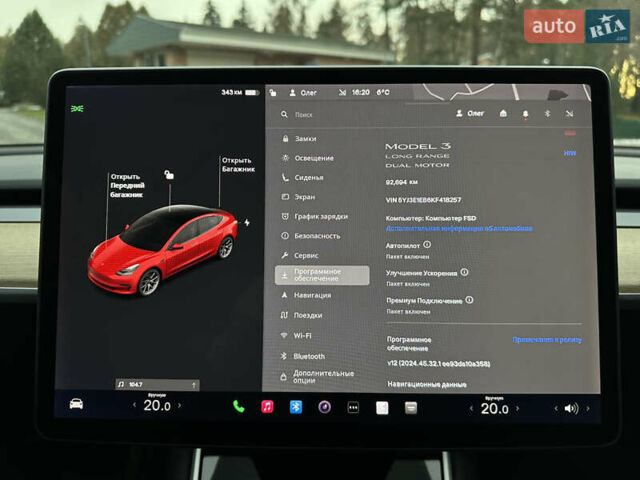This screenshot has width=640, height=480.
Task: Open Примечания к релизу link
Action: (547, 340)
